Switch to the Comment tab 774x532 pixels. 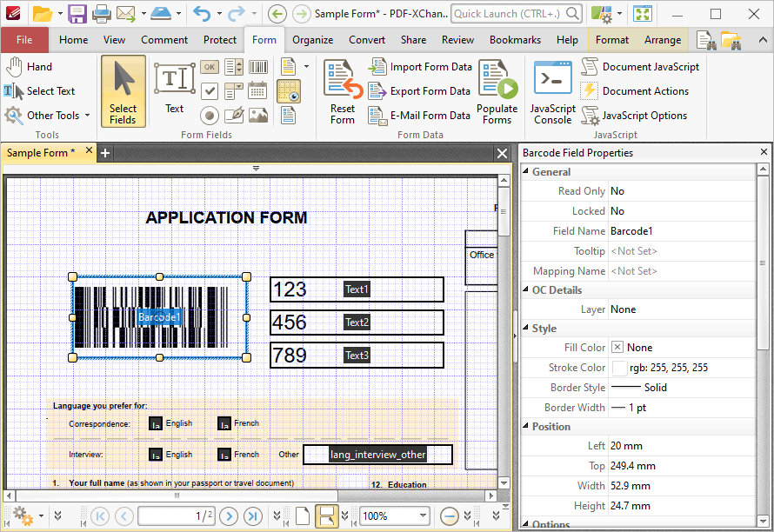pos(164,40)
